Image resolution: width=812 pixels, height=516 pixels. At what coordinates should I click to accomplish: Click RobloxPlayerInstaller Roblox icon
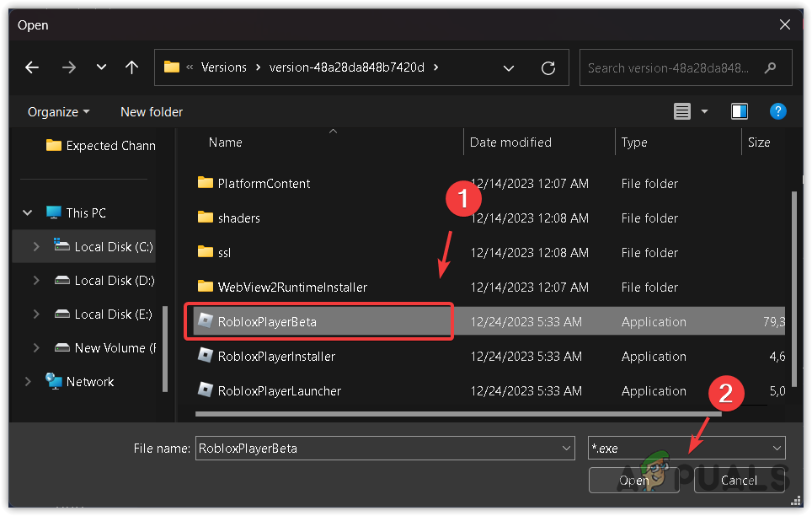pos(205,356)
